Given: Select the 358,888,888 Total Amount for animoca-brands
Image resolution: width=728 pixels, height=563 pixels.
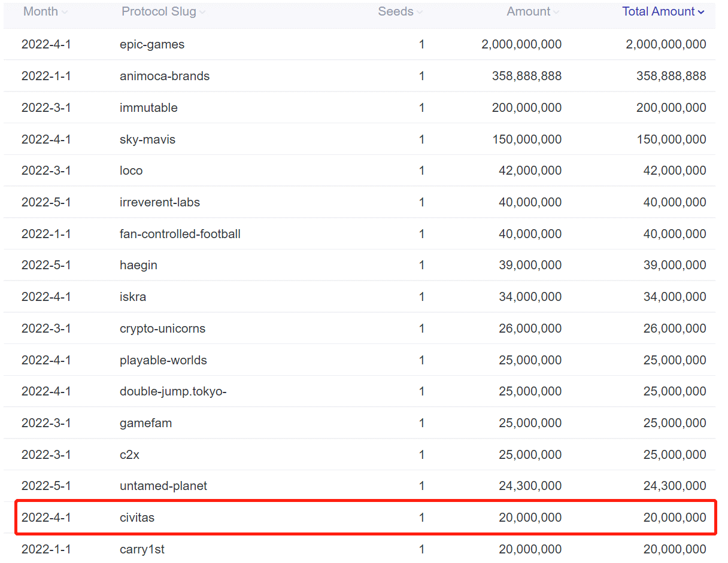Looking at the screenshot, I should [671, 76].
